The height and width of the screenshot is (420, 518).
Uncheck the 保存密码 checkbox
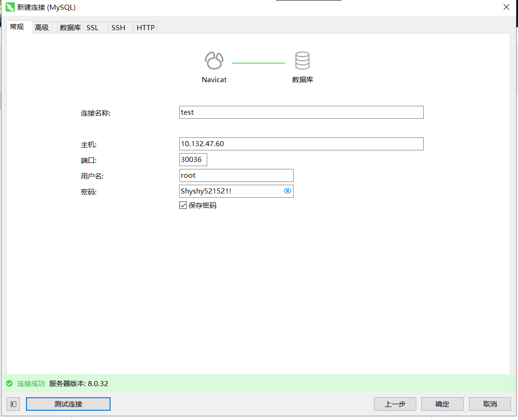tap(183, 205)
